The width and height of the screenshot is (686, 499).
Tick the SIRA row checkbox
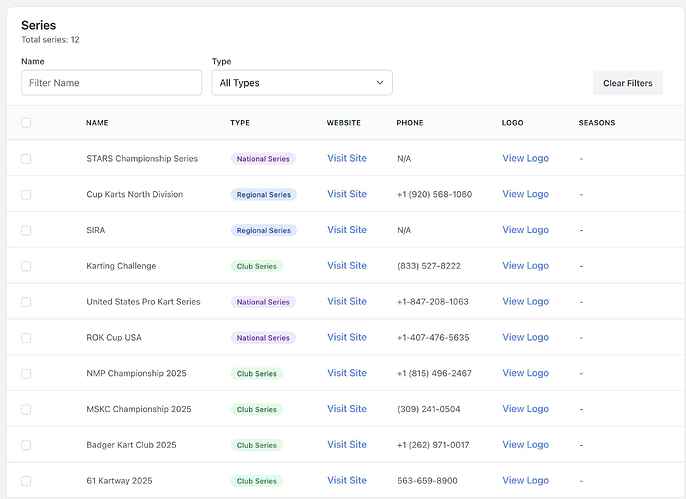click(26, 230)
